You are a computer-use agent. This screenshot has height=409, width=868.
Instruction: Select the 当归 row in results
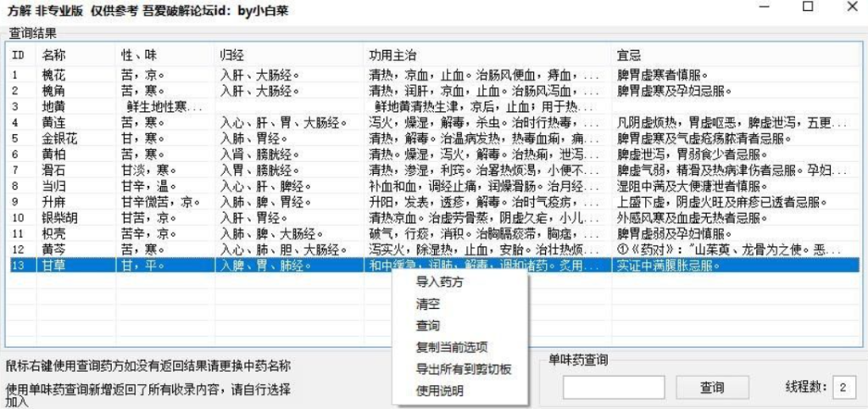pyautogui.click(x=54, y=186)
